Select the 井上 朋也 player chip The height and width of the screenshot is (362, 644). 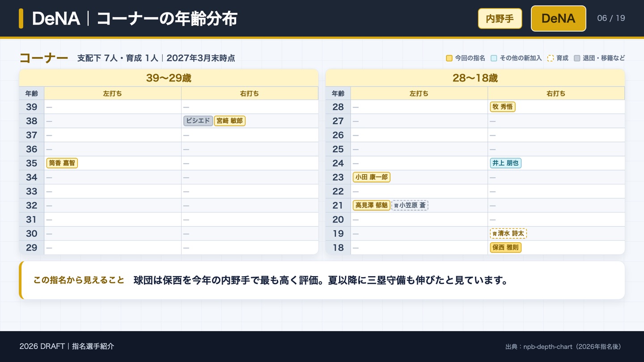pos(506,163)
